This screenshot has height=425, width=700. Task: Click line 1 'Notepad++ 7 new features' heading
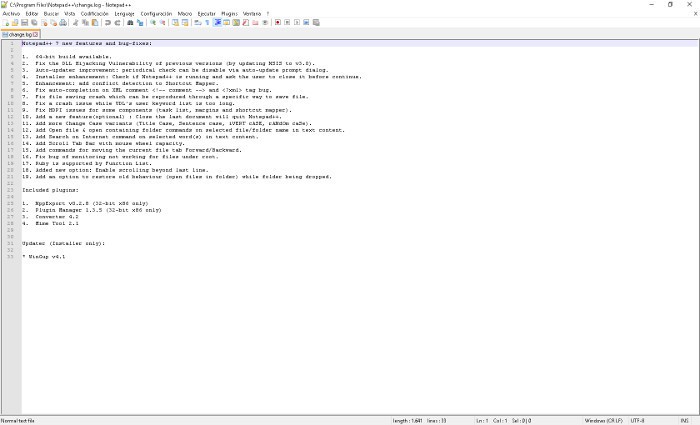(87, 43)
